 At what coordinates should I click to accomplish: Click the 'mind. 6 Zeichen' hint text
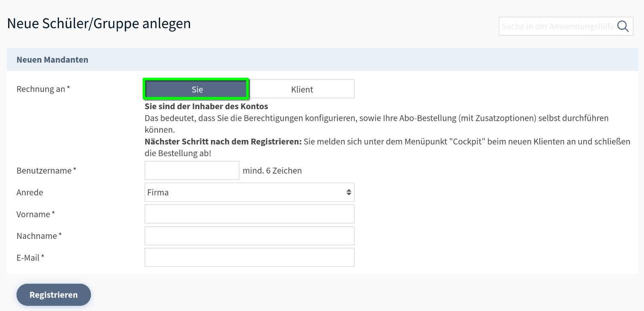[x=272, y=171]
